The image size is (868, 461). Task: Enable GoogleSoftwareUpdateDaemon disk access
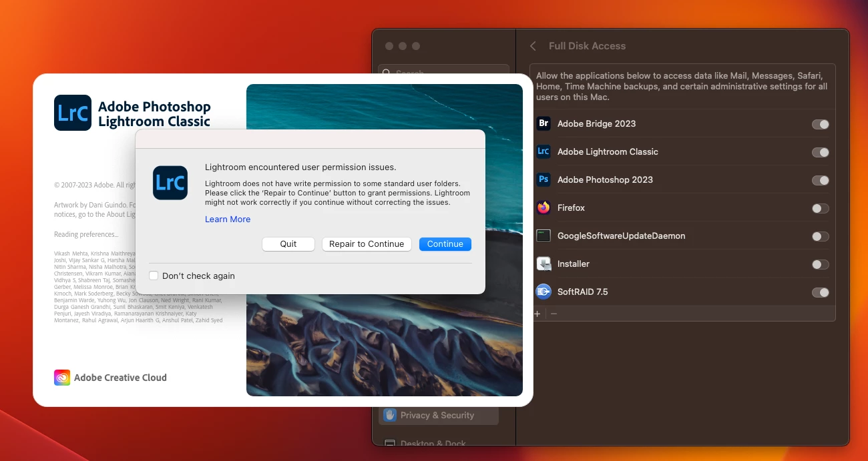point(820,236)
